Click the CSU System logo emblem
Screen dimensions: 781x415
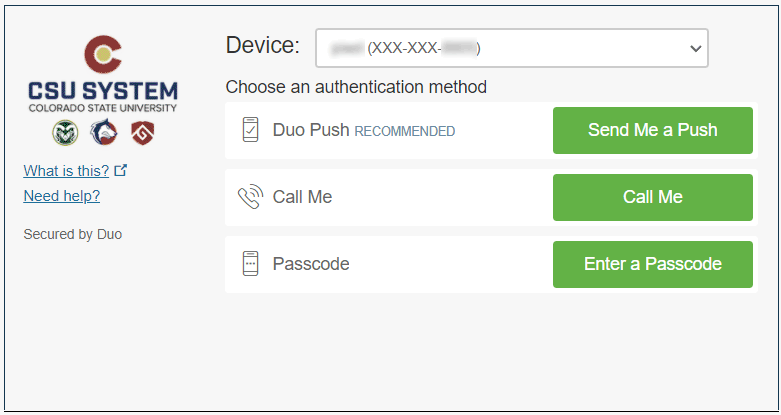[103, 54]
